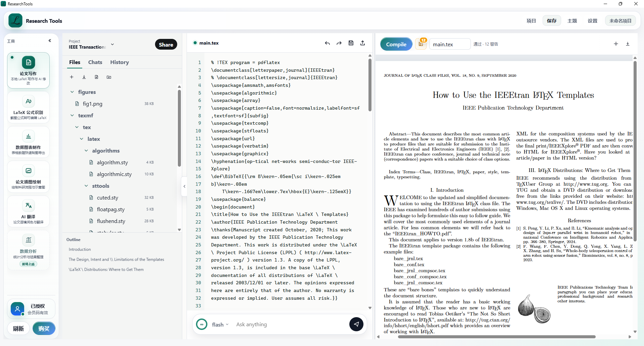Switch to the History tab
This screenshot has width=644, height=346.
(x=119, y=62)
